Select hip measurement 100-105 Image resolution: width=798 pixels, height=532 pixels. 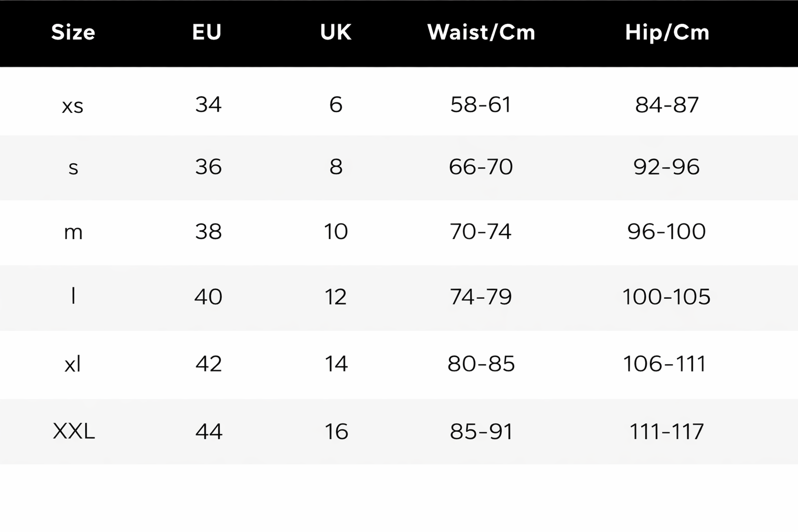(667, 297)
